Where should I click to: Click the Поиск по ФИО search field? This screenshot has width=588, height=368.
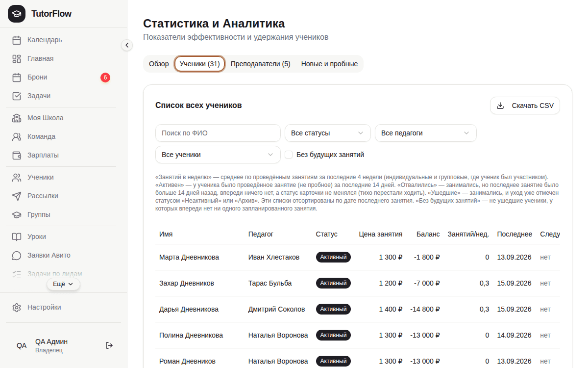coord(218,133)
